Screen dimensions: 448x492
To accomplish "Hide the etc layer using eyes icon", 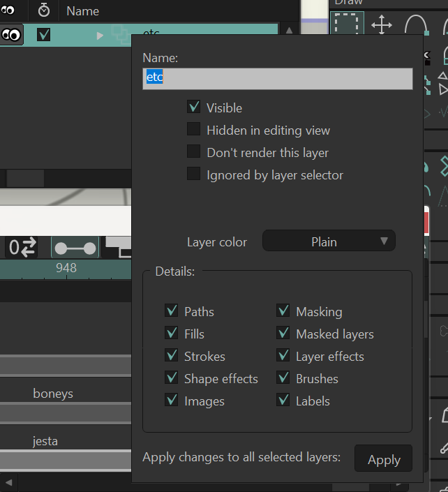I will [x=11, y=34].
